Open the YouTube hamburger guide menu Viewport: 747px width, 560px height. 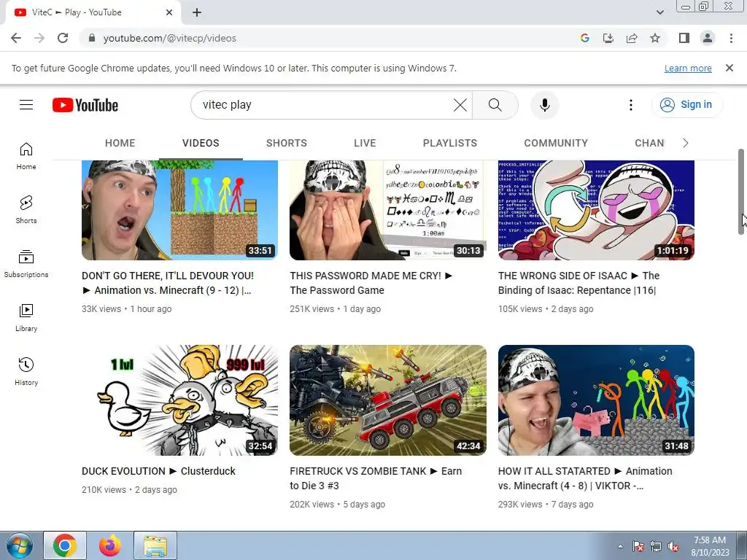(x=26, y=105)
